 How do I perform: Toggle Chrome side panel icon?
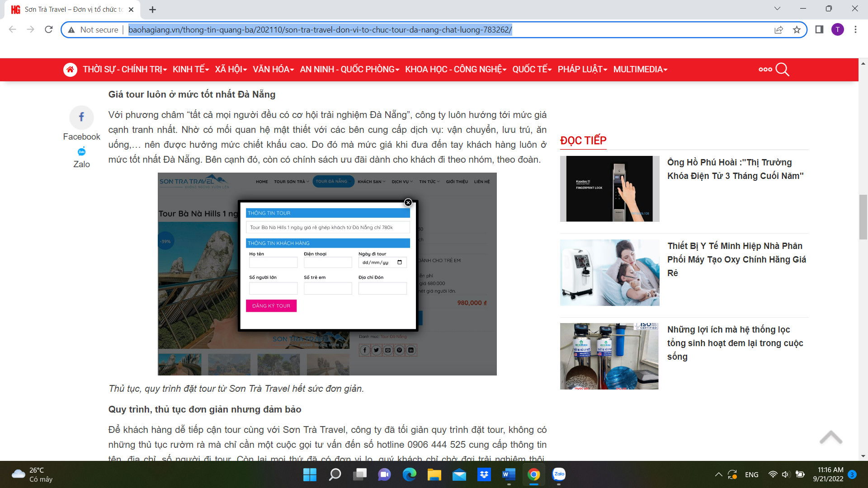[x=819, y=30]
